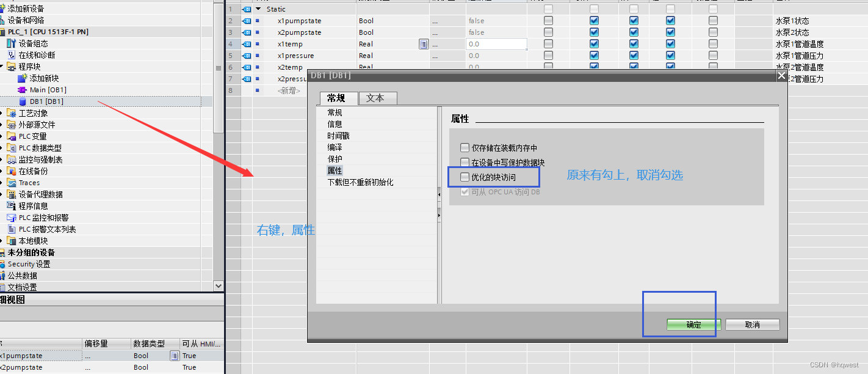
Task: Expand the PLC 变量 tree node
Action: click(2, 136)
